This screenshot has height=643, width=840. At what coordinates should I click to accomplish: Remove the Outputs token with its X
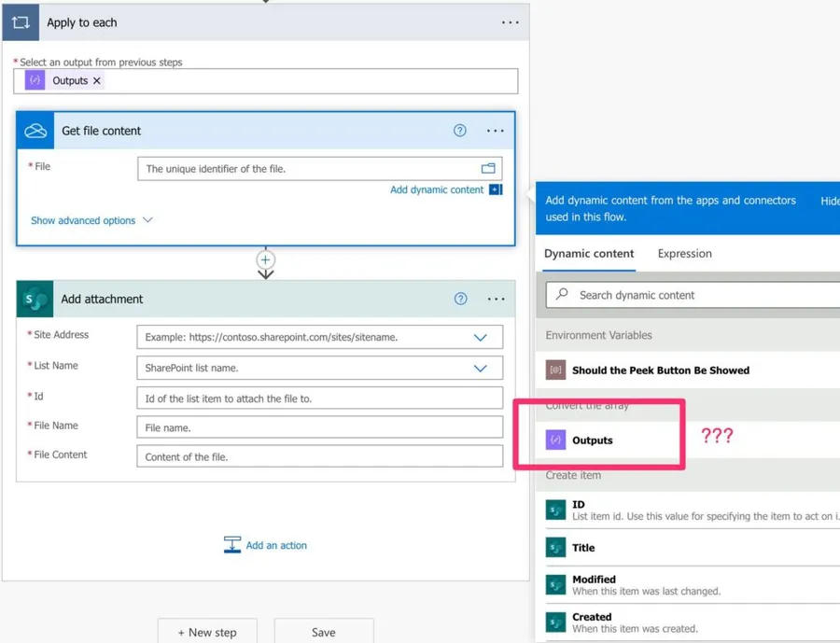point(97,81)
